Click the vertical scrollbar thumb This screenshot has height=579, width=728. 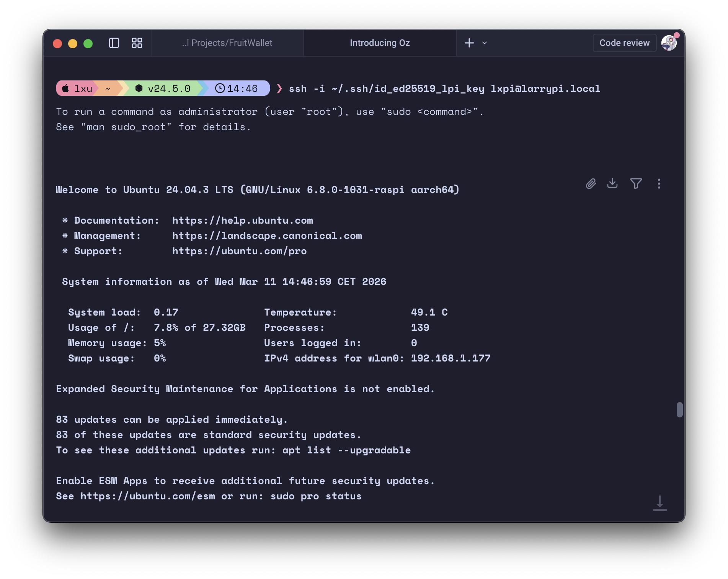(x=679, y=410)
